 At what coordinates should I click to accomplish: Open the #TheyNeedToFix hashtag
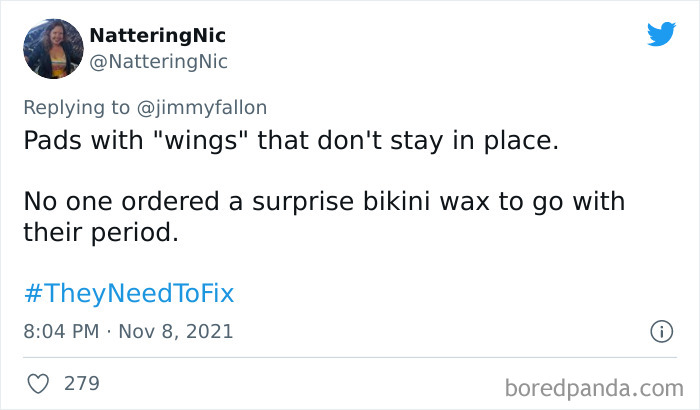(127, 293)
